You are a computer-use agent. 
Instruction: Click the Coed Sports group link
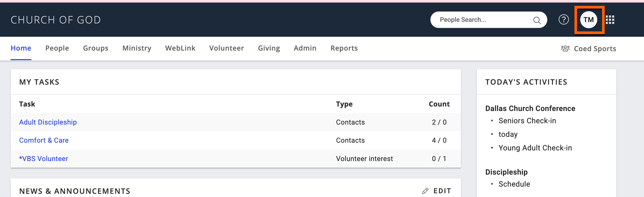coord(595,49)
